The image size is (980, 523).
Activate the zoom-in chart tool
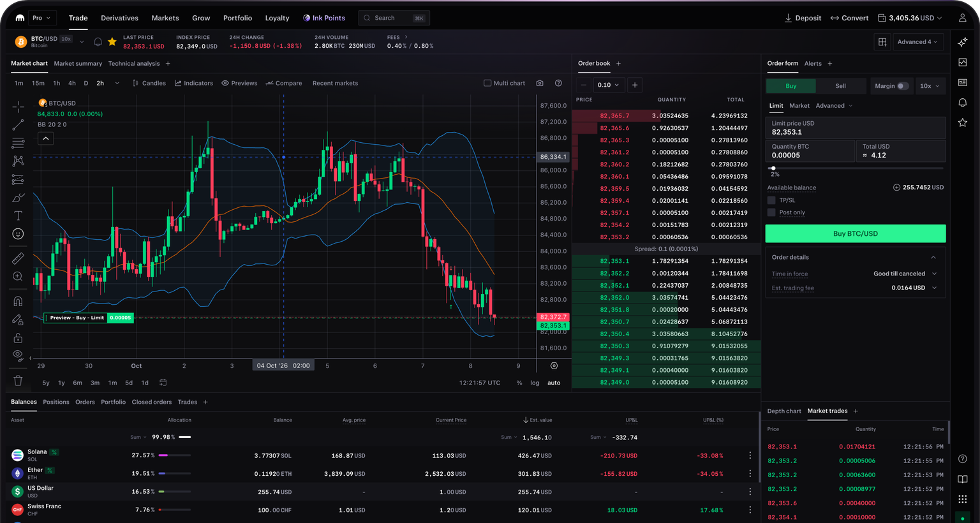(x=18, y=276)
